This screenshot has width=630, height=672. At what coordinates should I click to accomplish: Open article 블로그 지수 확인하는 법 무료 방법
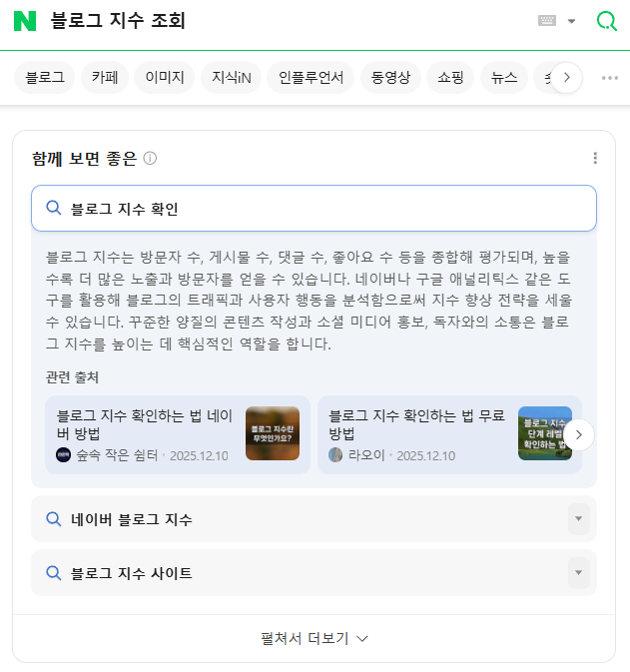coord(416,424)
